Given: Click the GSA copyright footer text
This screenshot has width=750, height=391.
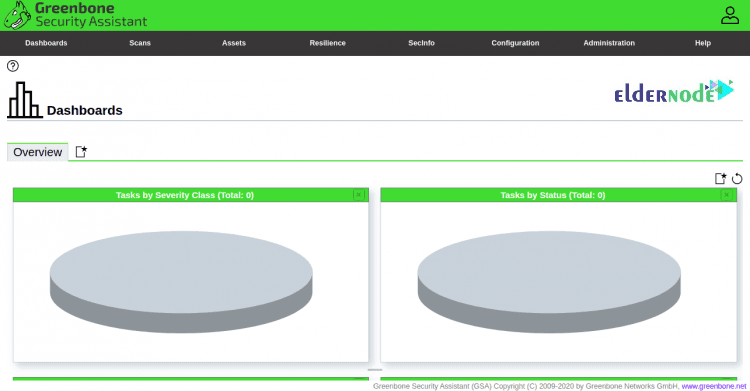Looking at the screenshot, I should click(526, 386).
